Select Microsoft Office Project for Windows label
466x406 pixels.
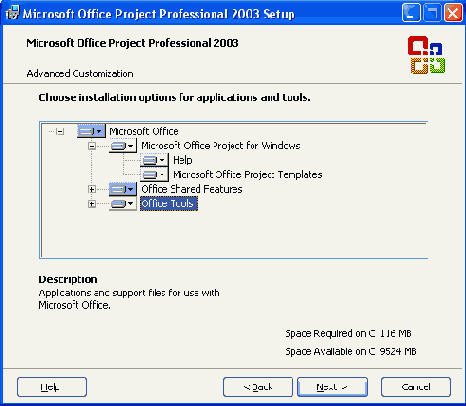point(221,146)
